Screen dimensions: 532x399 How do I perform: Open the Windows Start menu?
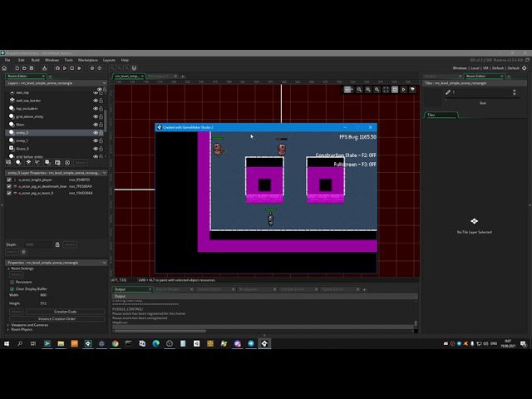[x=7, y=343]
